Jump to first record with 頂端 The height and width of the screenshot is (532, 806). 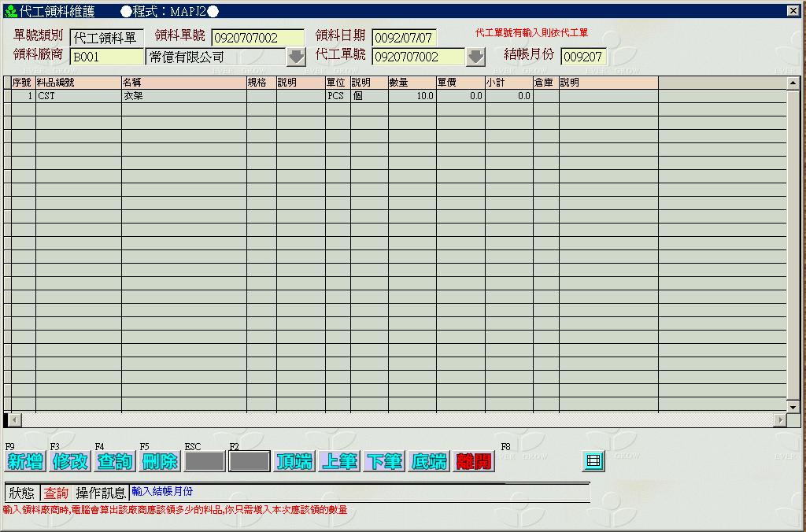click(294, 462)
